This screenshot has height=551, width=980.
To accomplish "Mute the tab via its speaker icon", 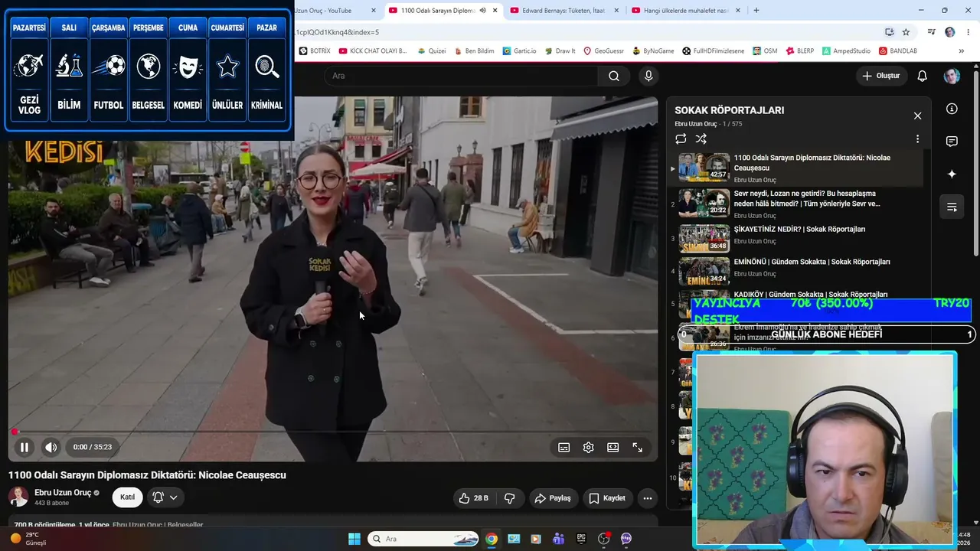I will click(482, 11).
